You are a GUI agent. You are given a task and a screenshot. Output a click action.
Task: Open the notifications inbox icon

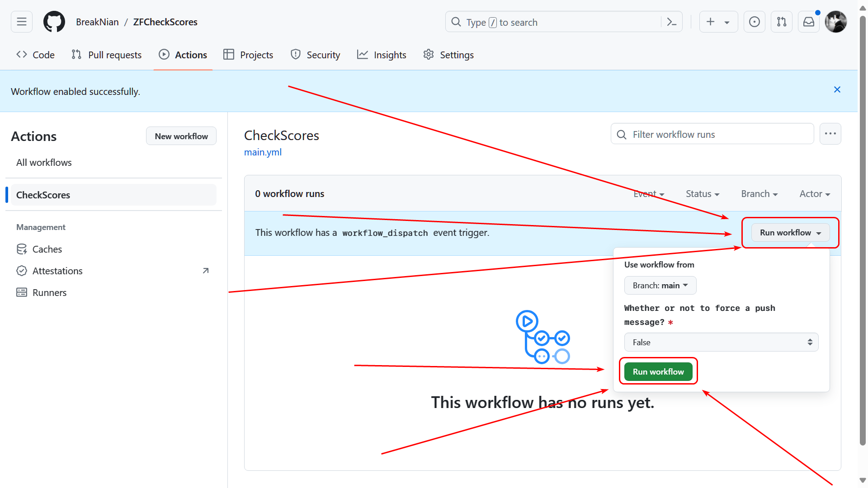(x=809, y=22)
